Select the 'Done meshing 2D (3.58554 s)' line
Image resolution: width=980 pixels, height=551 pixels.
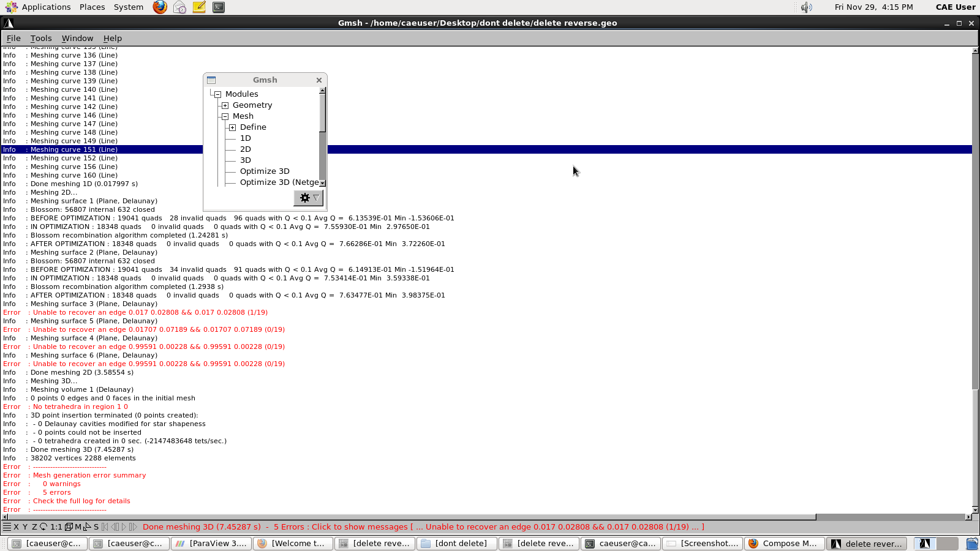(x=82, y=372)
